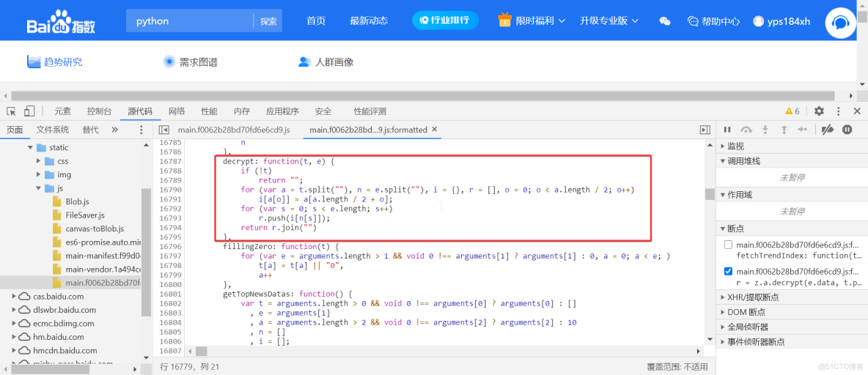Open the customer service headset button
This screenshot has width=868, height=375.
841,22
